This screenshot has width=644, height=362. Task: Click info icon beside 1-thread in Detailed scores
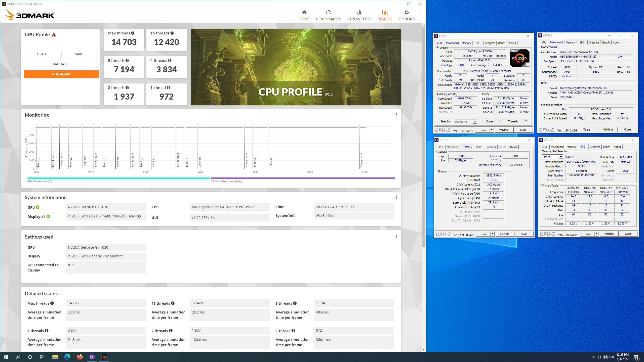pos(293,331)
